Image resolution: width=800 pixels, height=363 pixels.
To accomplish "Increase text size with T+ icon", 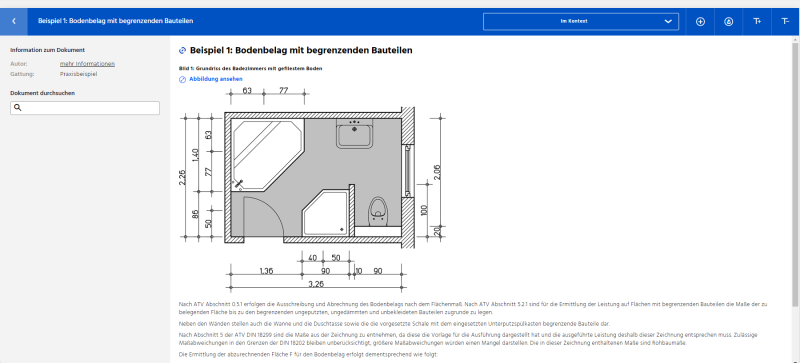I will coord(757,21).
